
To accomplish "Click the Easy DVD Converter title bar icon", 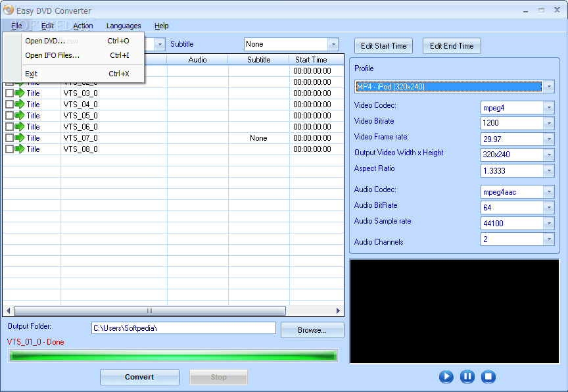I will coord(9,10).
